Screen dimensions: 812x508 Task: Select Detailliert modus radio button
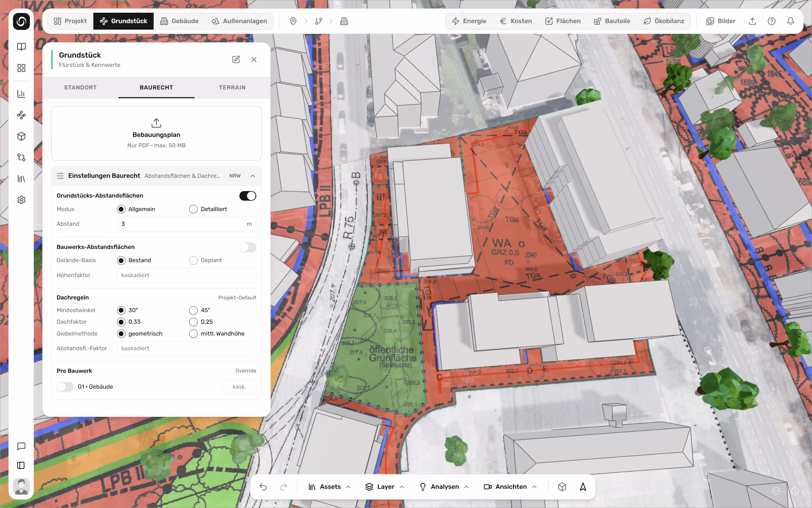(193, 209)
